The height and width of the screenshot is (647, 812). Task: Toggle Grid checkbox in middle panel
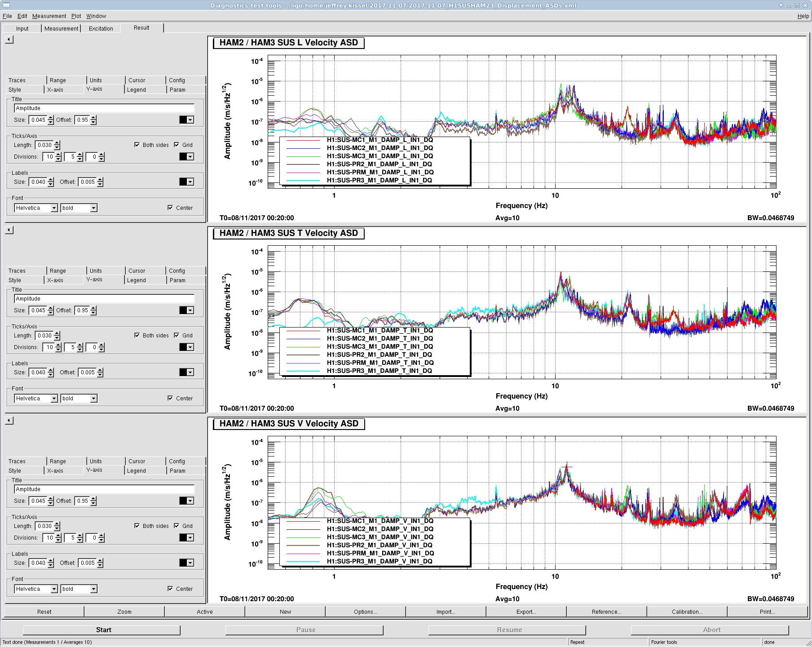[177, 335]
